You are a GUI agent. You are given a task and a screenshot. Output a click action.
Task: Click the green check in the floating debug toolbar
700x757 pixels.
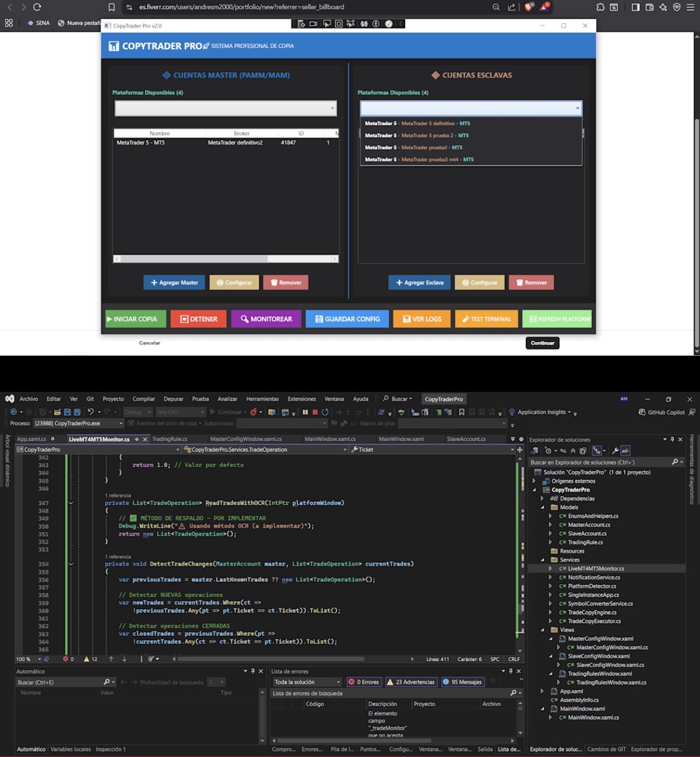389,24
